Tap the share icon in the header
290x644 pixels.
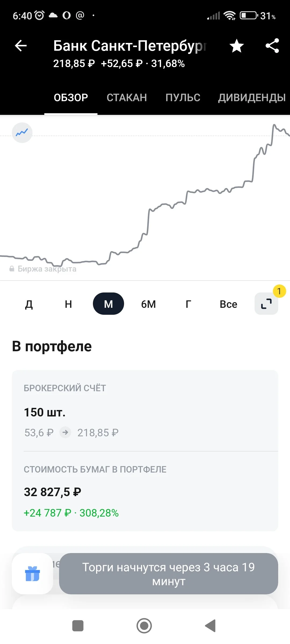[272, 46]
